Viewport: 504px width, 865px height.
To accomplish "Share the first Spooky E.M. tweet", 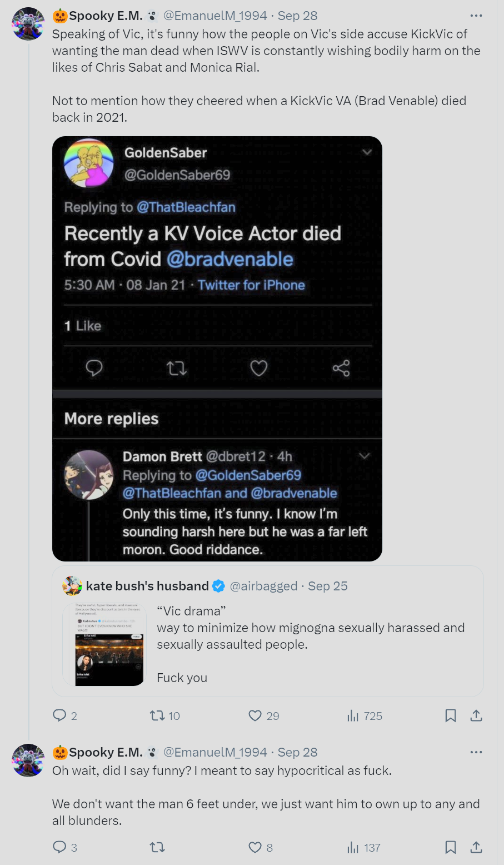I will tap(476, 716).
